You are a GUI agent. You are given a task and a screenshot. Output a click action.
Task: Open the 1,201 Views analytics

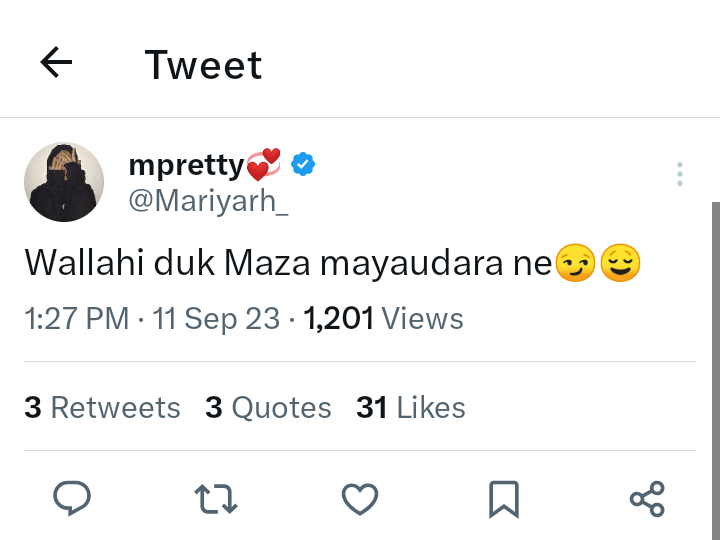(383, 319)
